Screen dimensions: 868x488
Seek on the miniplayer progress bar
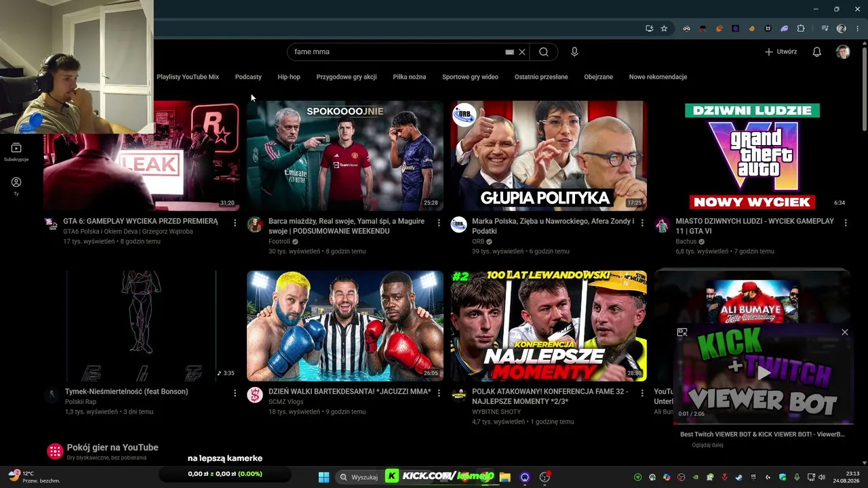pyautogui.click(x=763, y=423)
